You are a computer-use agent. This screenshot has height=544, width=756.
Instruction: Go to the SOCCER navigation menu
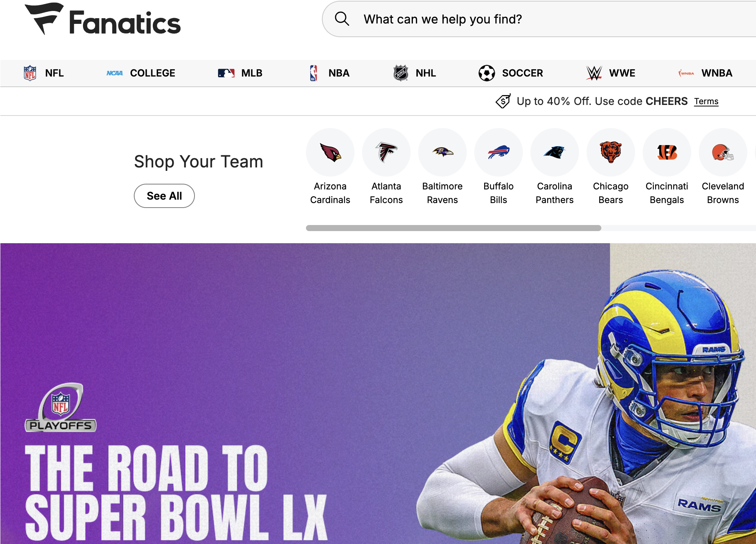[510, 73]
